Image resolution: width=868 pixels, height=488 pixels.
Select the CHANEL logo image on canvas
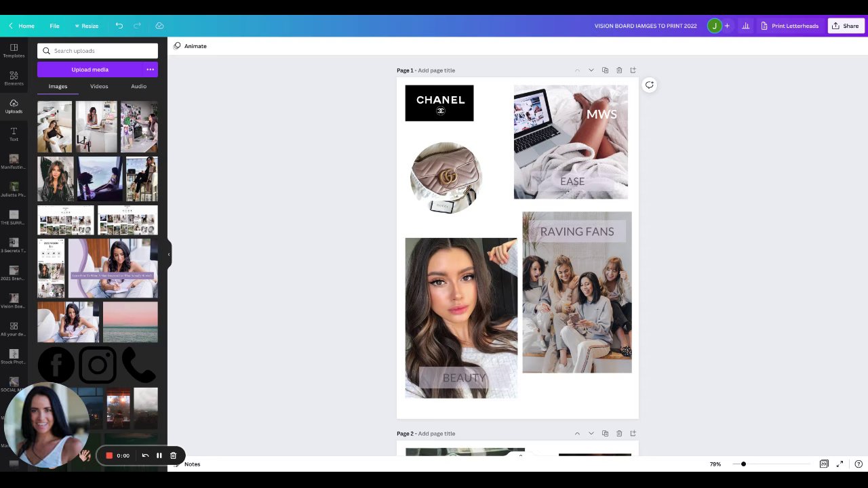(439, 103)
